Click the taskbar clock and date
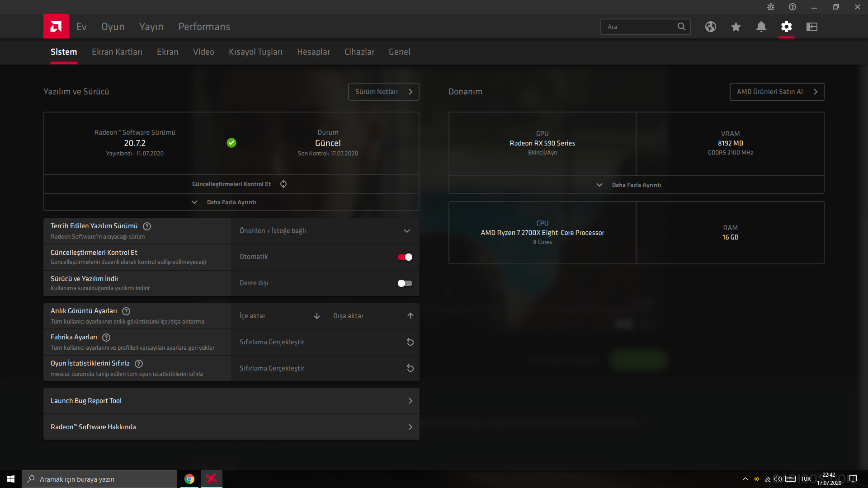The width and height of the screenshot is (868, 488). (829, 479)
